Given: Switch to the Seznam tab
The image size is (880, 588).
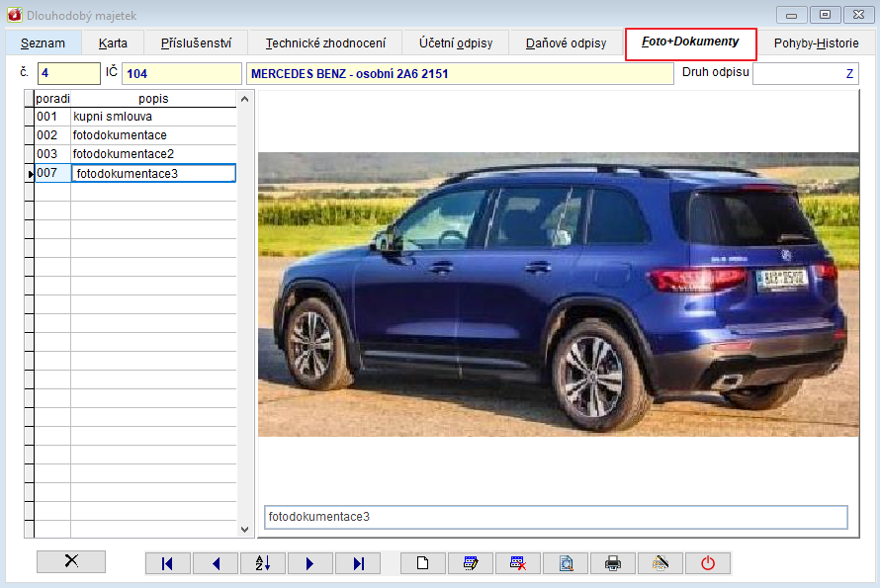Looking at the screenshot, I should click(x=43, y=43).
